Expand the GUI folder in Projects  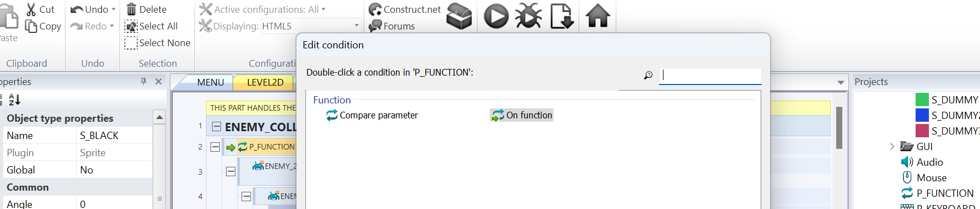(x=892, y=146)
